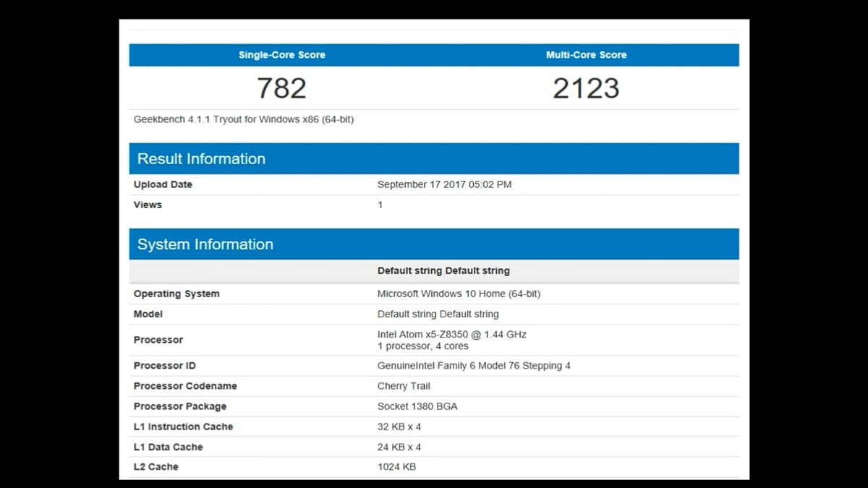868x488 pixels.
Task: Select the Socket 1380 BGA package value
Action: pos(417,406)
